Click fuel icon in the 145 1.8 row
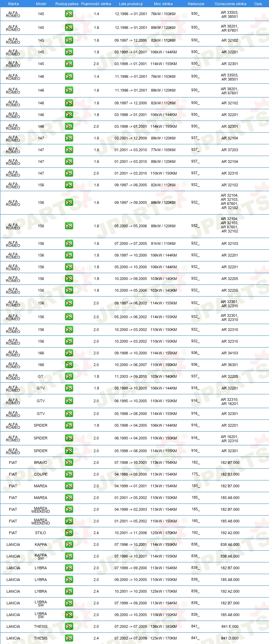 click(x=69, y=52)
